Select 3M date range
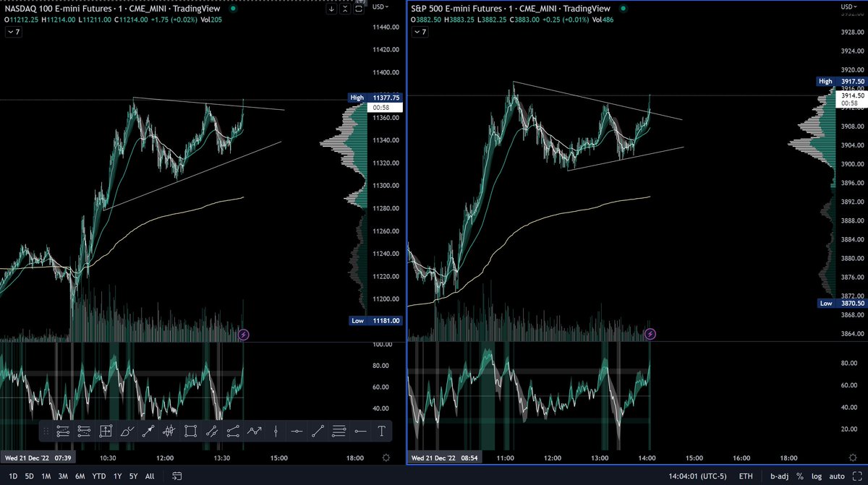The width and height of the screenshot is (868, 485). tap(63, 476)
